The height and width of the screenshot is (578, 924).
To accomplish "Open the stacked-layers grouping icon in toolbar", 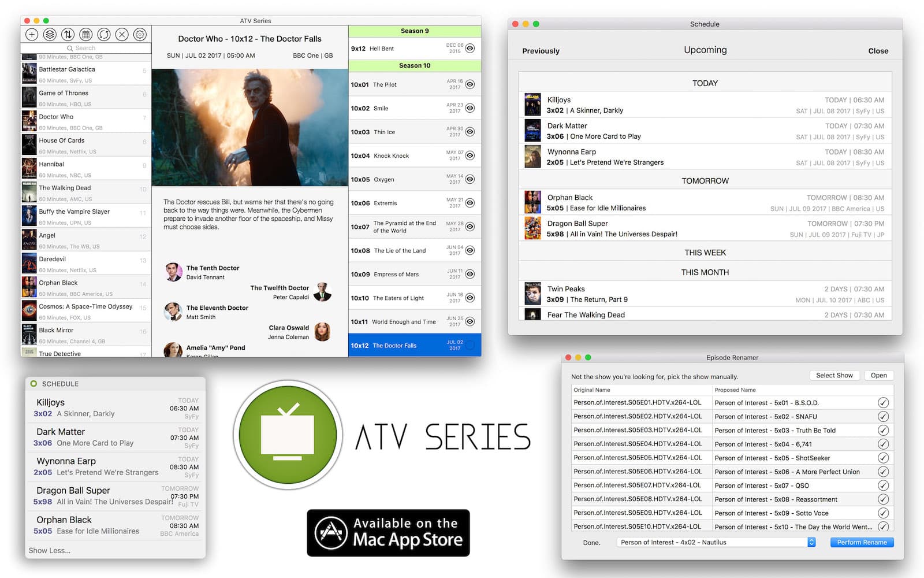I will pyautogui.click(x=50, y=35).
